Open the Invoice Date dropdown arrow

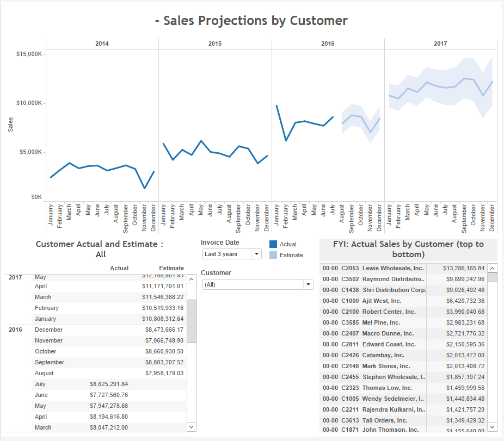256,254
